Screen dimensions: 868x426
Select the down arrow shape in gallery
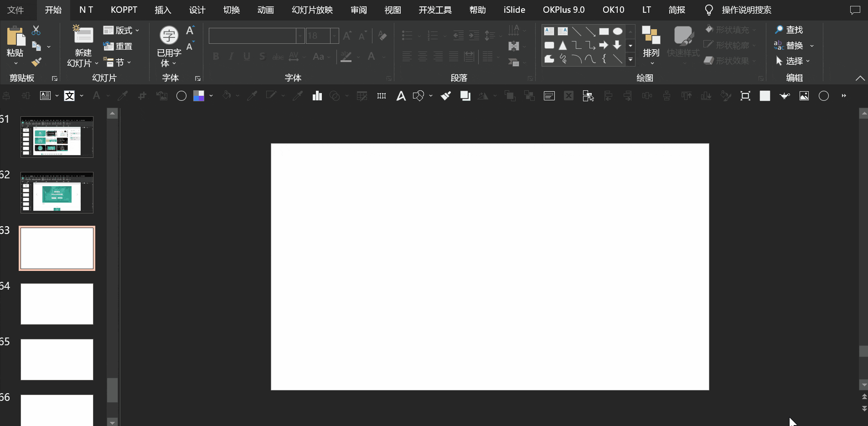[x=618, y=45]
